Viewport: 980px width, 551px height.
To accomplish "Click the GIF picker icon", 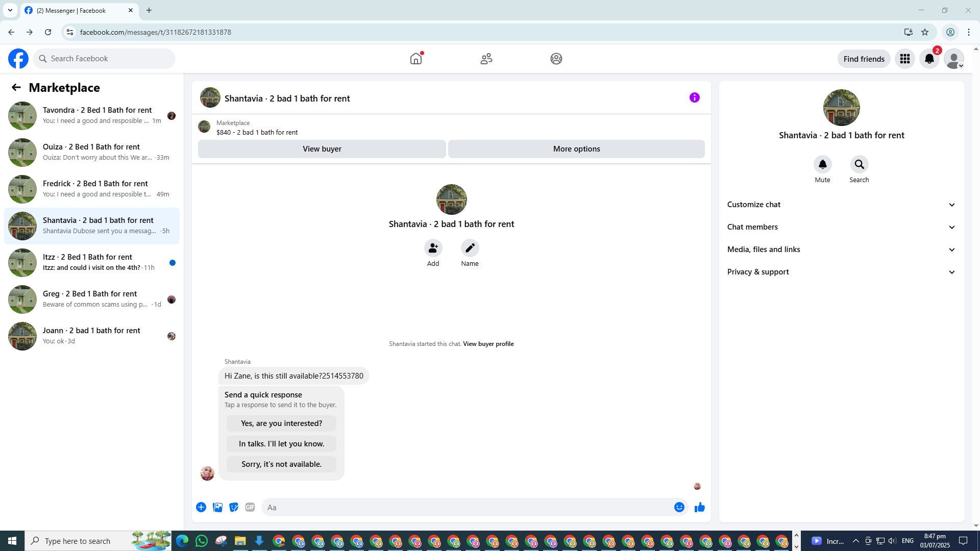I will click(x=250, y=507).
